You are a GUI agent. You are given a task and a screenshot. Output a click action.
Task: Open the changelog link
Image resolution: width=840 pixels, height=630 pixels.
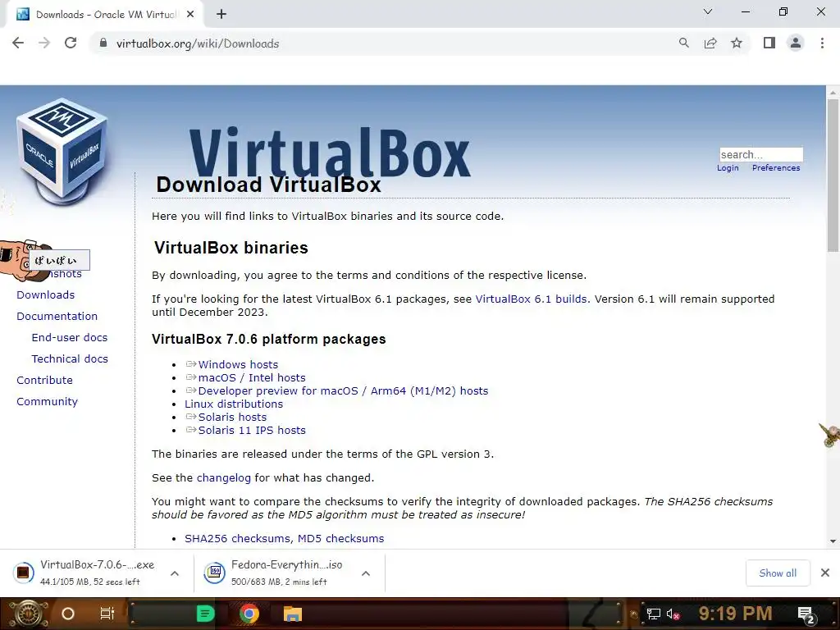pos(223,478)
